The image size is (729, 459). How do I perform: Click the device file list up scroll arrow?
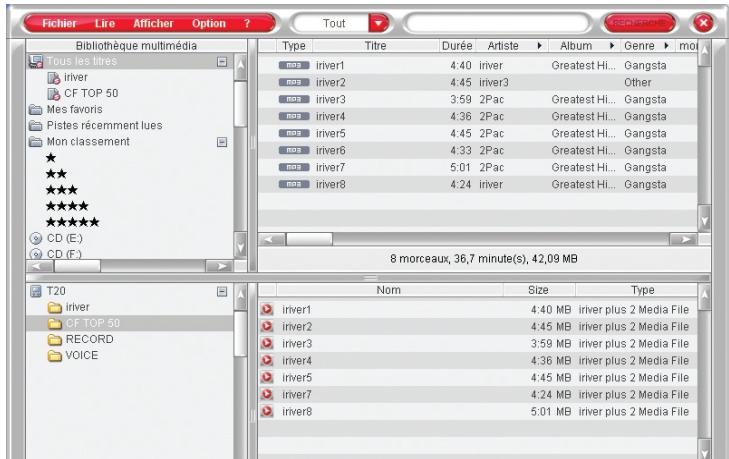click(x=704, y=297)
